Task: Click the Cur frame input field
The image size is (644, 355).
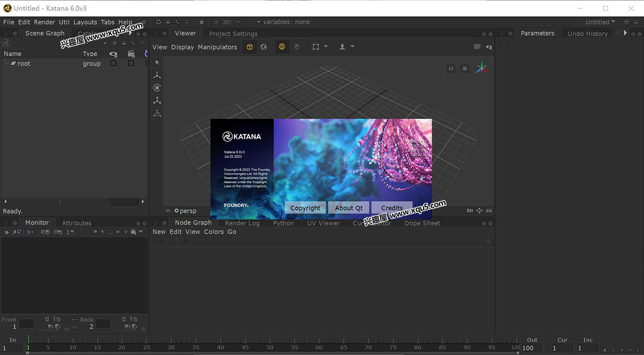Action: coord(562,348)
